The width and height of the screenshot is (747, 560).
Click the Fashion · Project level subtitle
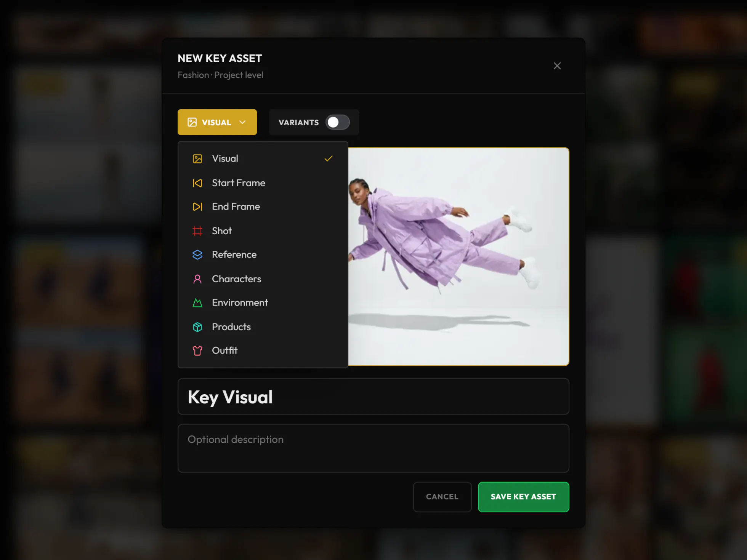pyautogui.click(x=220, y=75)
